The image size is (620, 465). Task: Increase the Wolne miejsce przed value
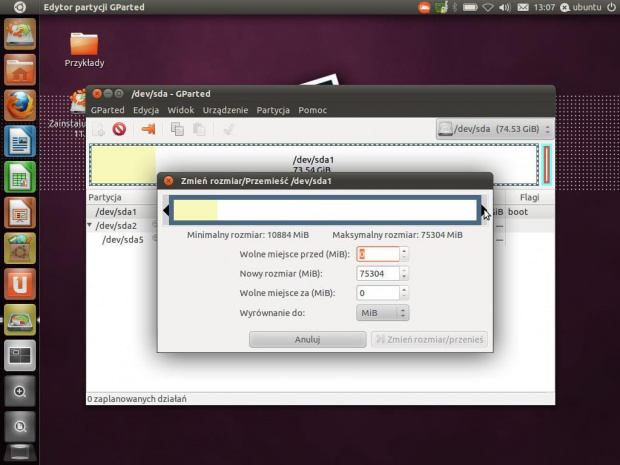coord(404,250)
